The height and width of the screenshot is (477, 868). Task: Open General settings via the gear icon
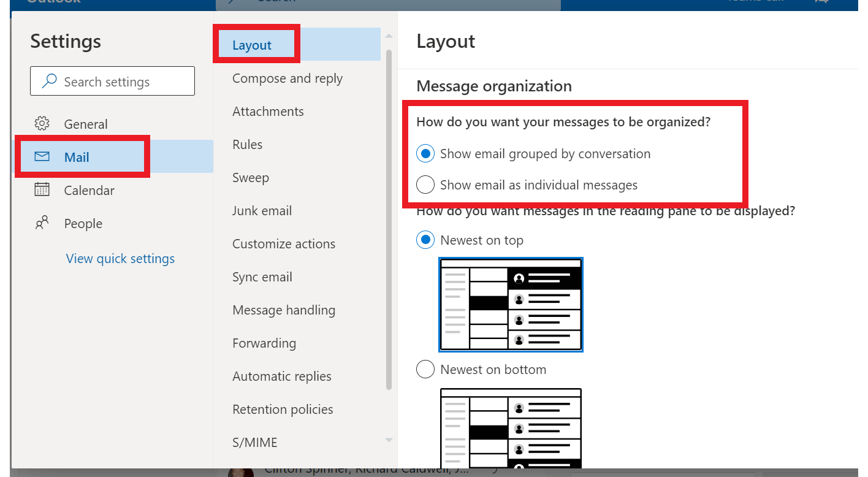(42, 123)
